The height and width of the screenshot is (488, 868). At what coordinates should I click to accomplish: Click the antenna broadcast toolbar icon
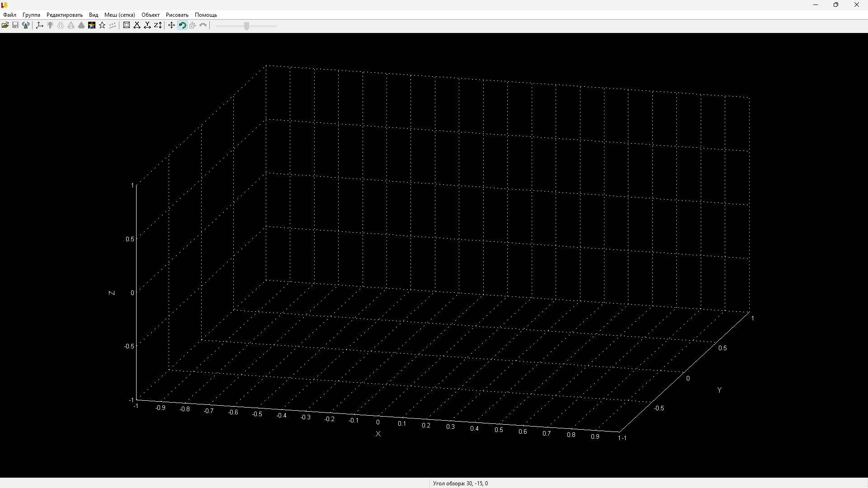26,25
